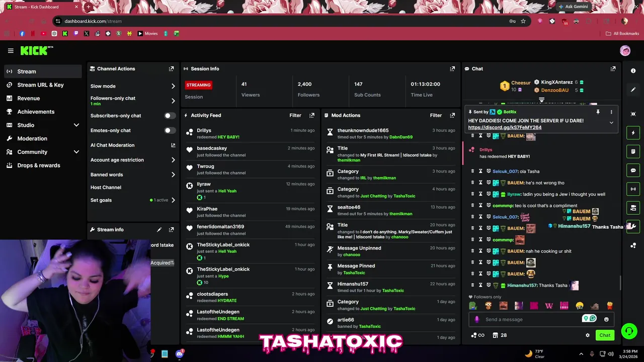644x362 pixels.
Task: Open All Bookmarks folder
Action: (x=622, y=34)
